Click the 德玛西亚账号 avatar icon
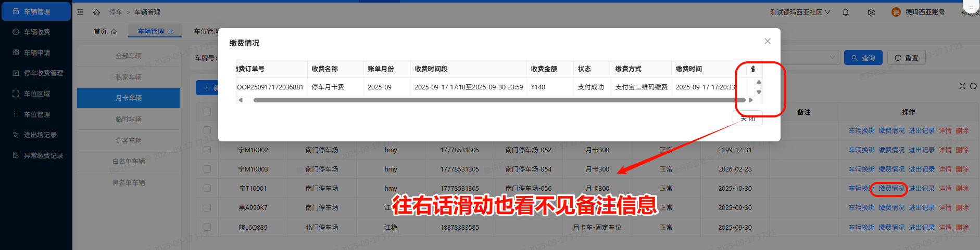Viewport: 980px width, 250px height. (896, 12)
